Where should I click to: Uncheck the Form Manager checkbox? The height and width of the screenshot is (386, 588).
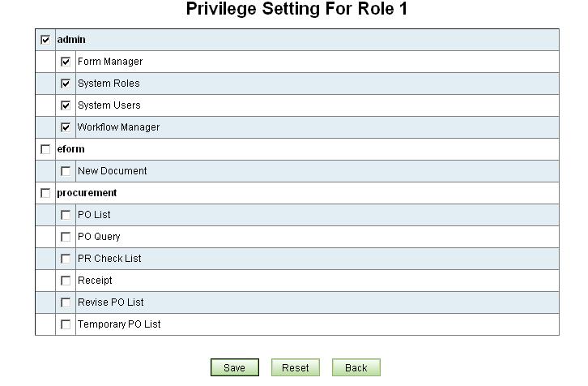pyautogui.click(x=66, y=62)
